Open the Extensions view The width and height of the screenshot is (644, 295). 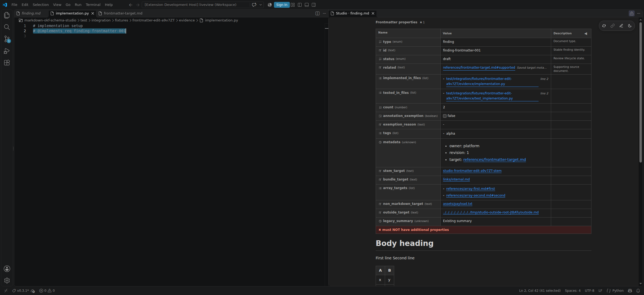coord(7,63)
